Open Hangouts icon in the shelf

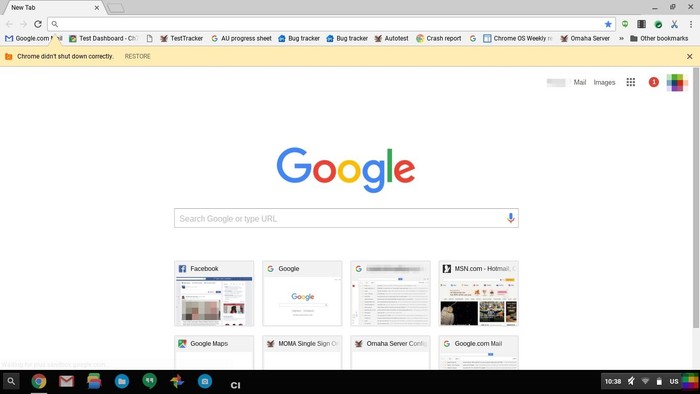[150, 381]
